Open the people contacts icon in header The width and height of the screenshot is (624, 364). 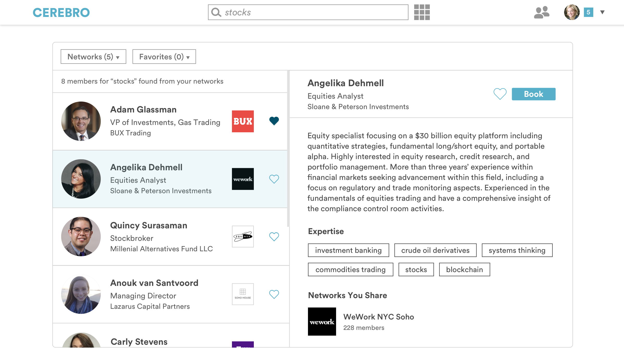pyautogui.click(x=541, y=12)
